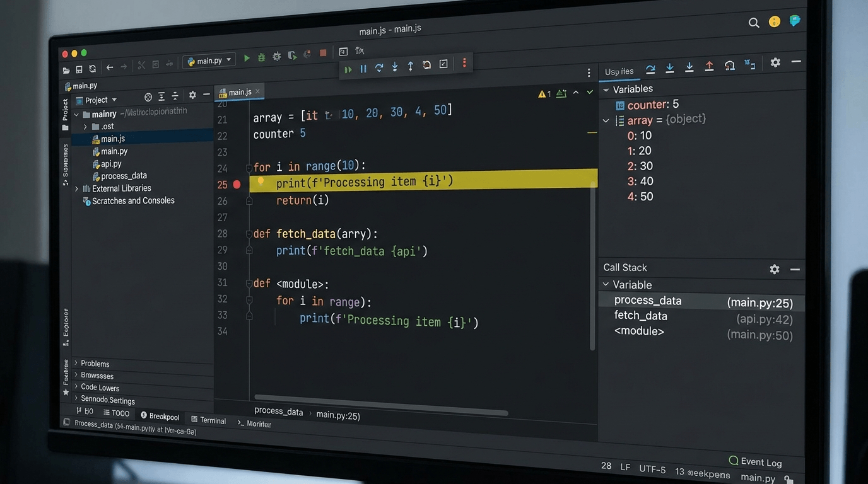Open the Breokpool bottom tab
Viewport: 868px width, 484px height.
[160, 417]
